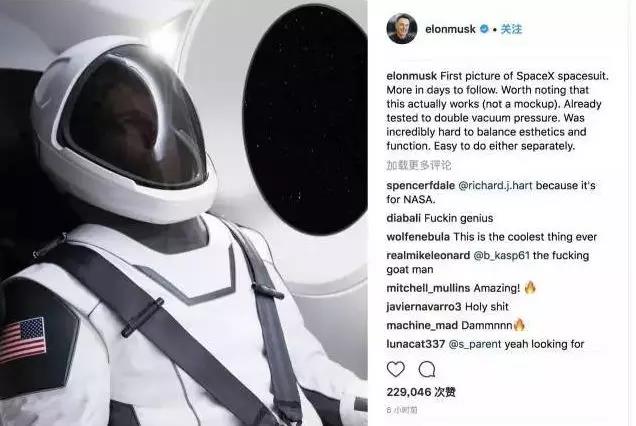Open mitchell_mullins user profile
The height and width of the screenshot is (426, 636).
click(x=428, y=288)
